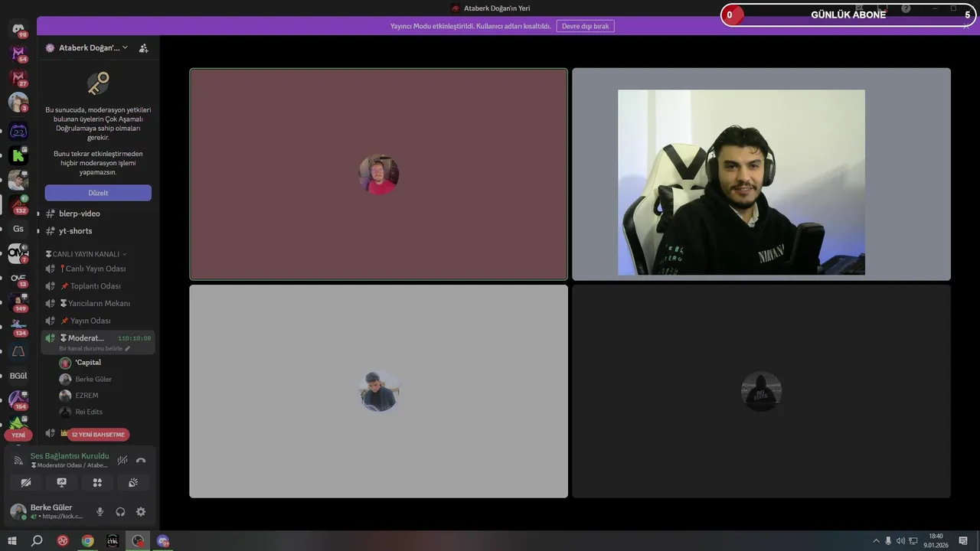Open user settings gear icon
The image size is (980, 551).
tap(141, 512)
